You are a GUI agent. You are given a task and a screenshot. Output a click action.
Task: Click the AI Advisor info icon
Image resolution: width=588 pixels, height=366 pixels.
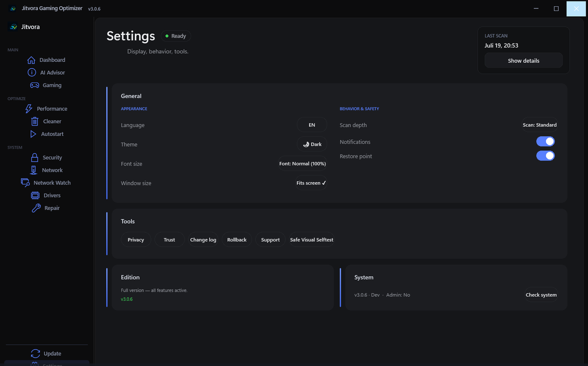coord(32,73)
